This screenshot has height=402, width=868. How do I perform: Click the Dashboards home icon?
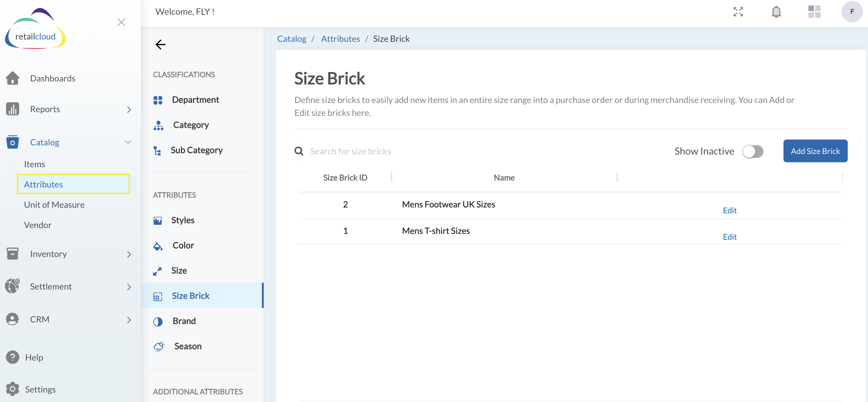click(x=13, y=78)
